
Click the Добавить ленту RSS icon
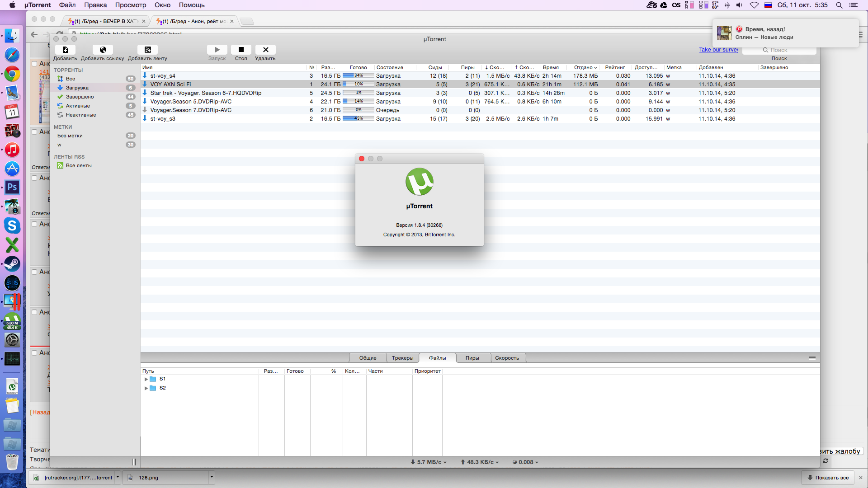[147, 50]
